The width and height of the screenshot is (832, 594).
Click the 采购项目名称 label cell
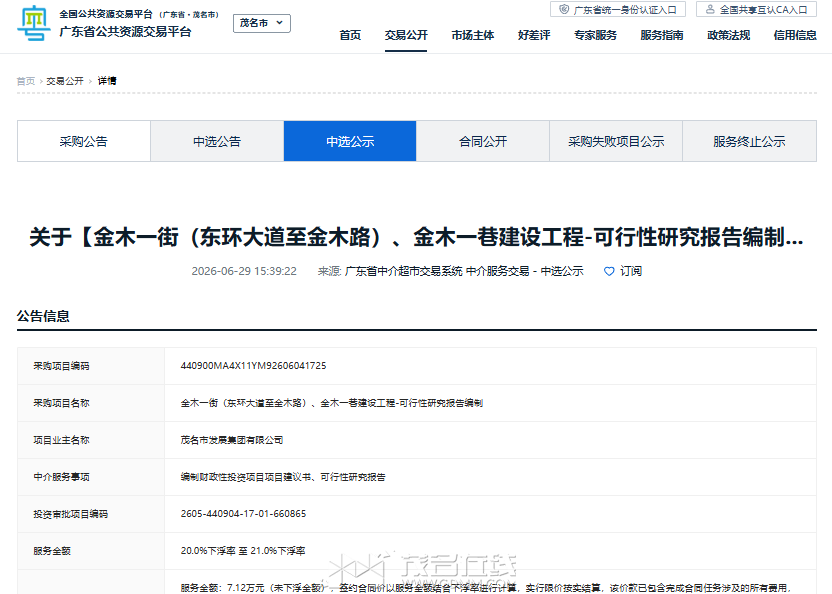[x=91, y=403]
